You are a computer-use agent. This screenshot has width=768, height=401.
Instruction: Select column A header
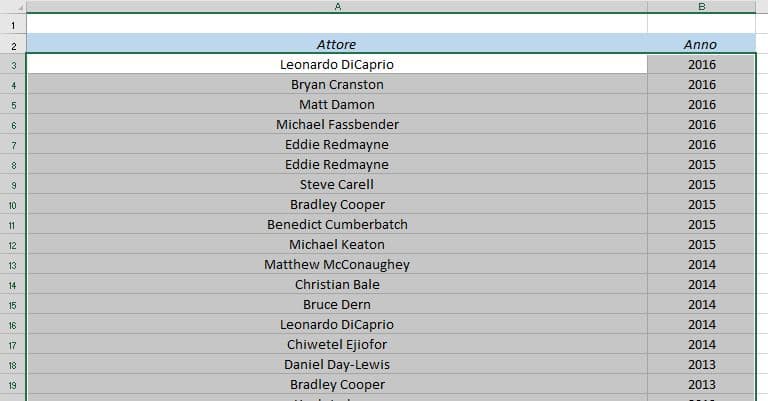[x=337, y=6]
